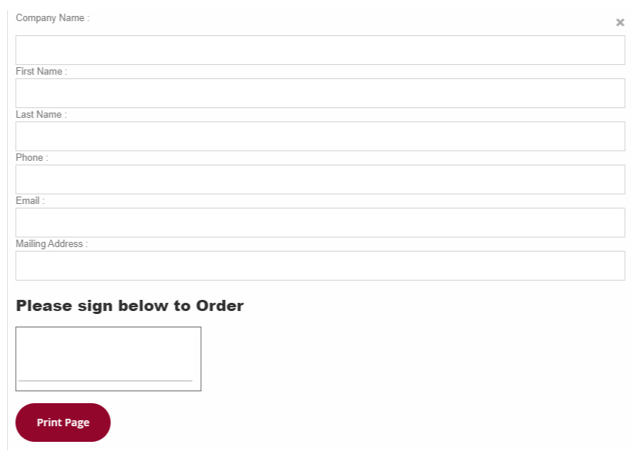Select the Last Name input field

[x=320, y=136]
